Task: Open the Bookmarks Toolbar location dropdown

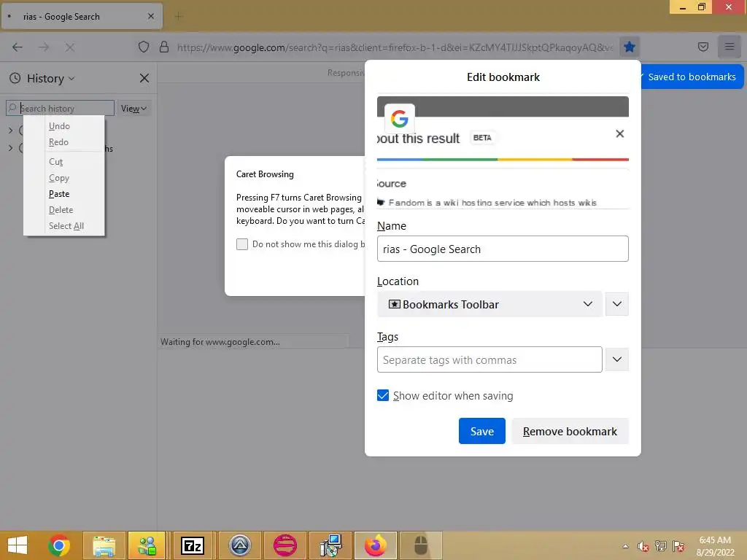Action: [489, 304]
